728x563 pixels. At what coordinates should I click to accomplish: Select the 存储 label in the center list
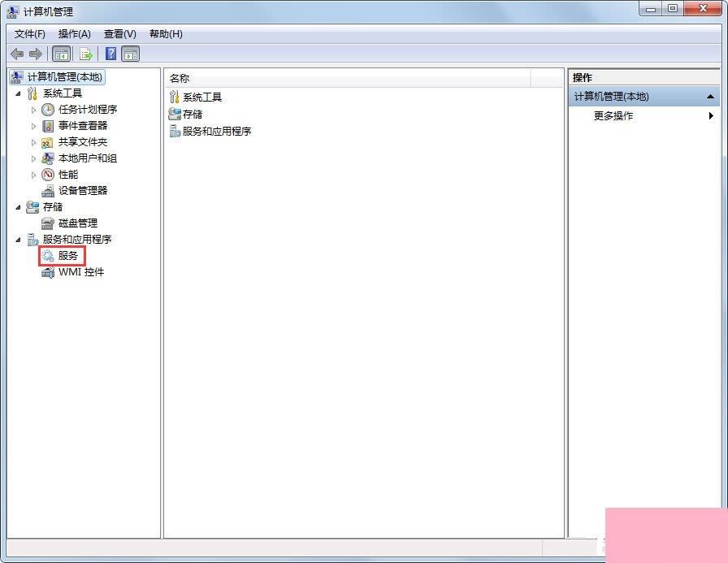point(193,115)
